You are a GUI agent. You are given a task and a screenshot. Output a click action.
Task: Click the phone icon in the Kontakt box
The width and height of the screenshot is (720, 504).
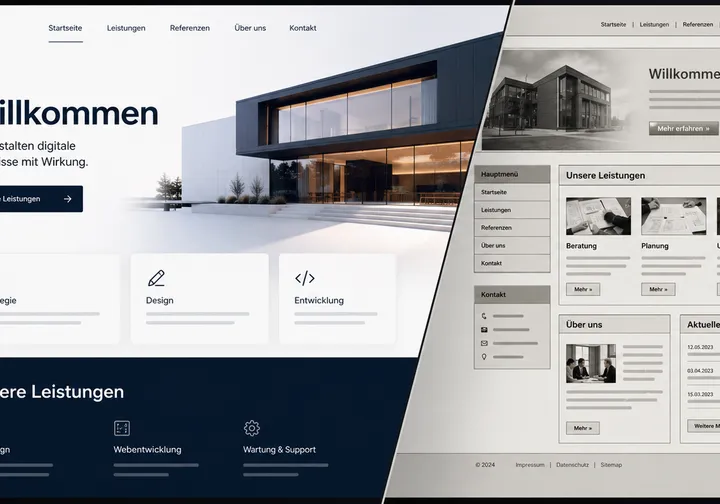[x=484, y=316]
